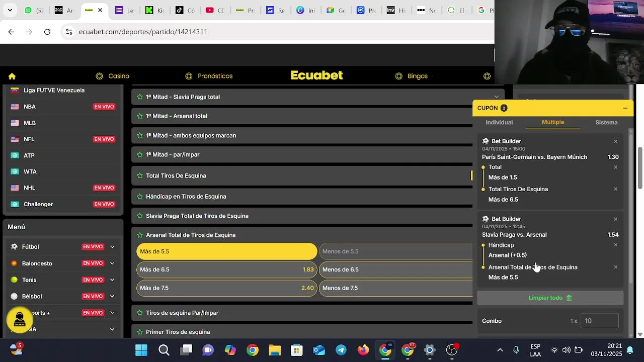644x362 pixels.
Task: Select Menos de 6.5 option
Action: [x=396, y=270]
